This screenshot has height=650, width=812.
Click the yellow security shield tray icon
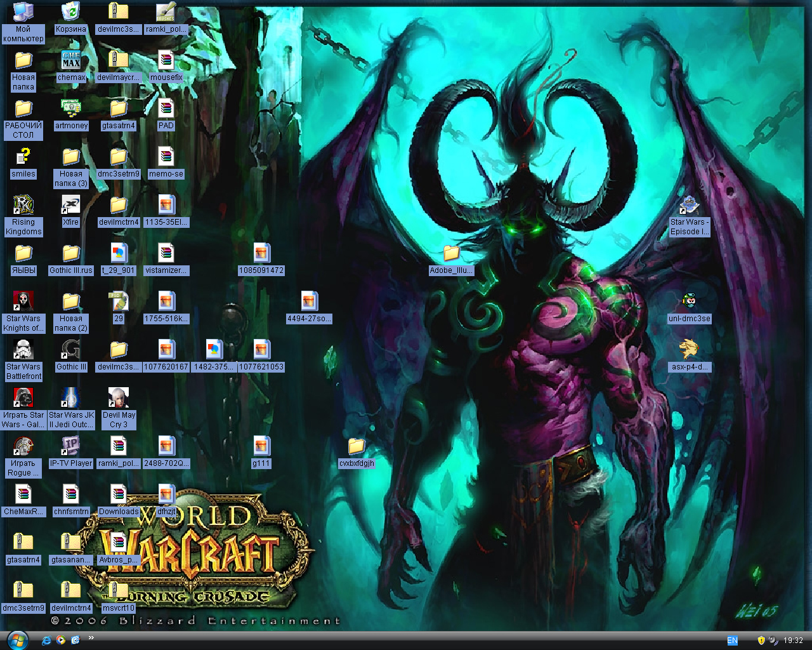point(761,640)
